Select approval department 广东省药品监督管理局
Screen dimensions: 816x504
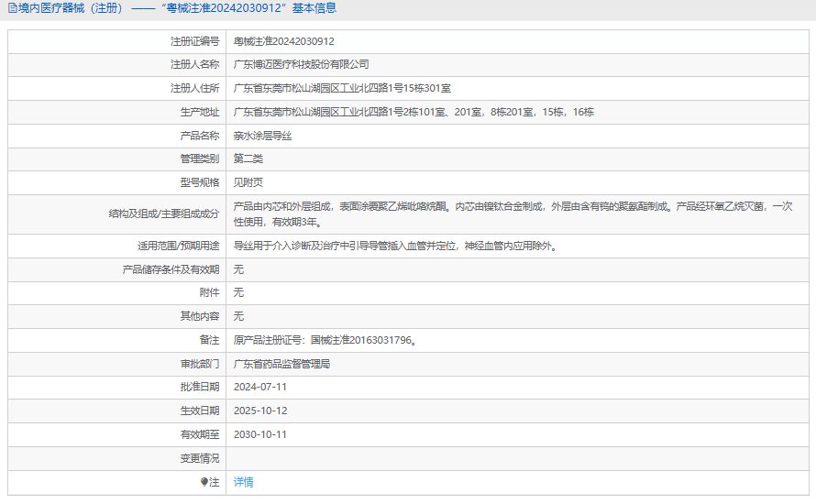(x=282, y=364)
